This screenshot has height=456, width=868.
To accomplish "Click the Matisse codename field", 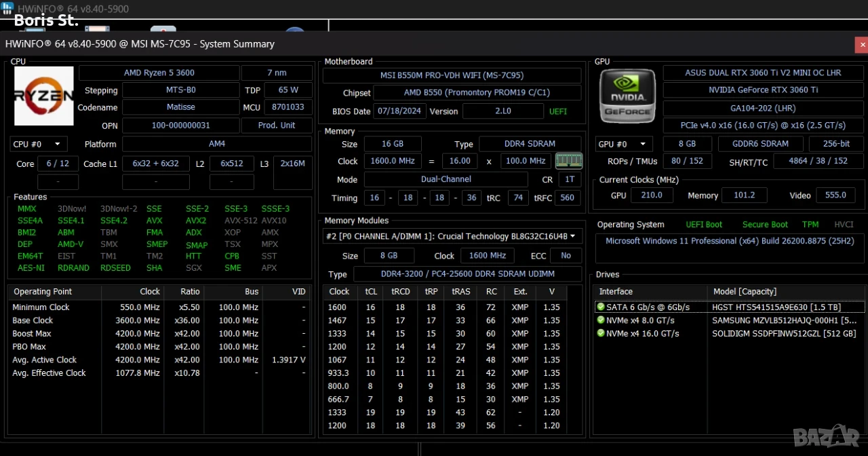I will pyautogui.click(x=181, y=107).
